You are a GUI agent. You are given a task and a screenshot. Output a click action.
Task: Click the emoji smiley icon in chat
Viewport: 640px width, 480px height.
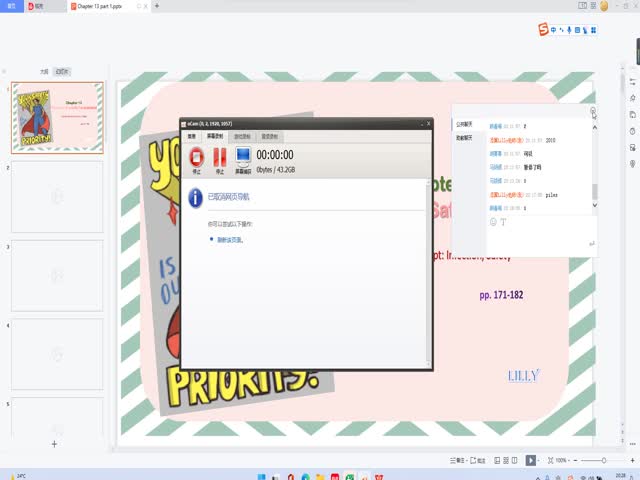[x=493, y=222]
